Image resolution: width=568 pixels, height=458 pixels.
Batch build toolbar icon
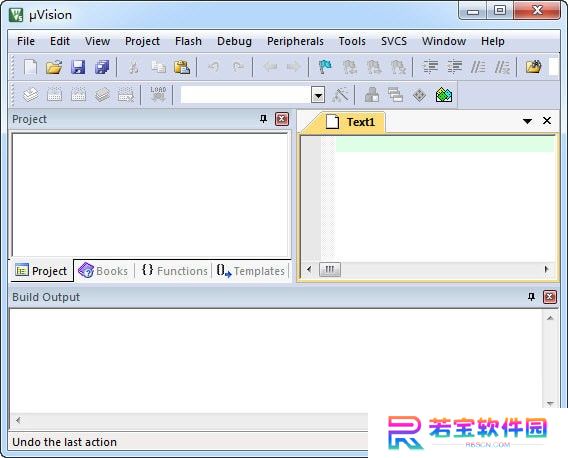tap(103, 95)
